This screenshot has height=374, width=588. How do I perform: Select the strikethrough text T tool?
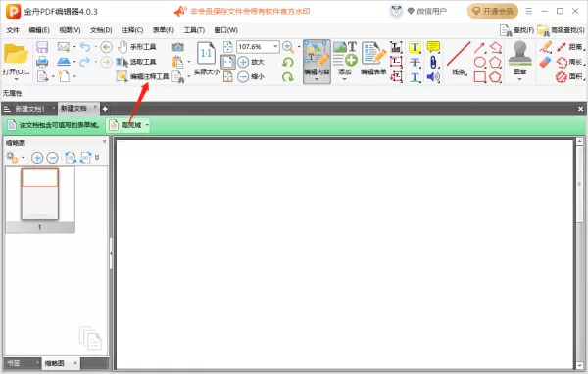[415, 63]
